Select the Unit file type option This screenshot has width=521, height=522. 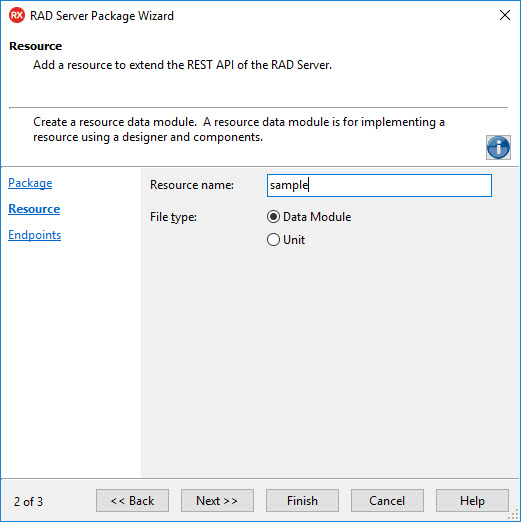coord(286,240)
